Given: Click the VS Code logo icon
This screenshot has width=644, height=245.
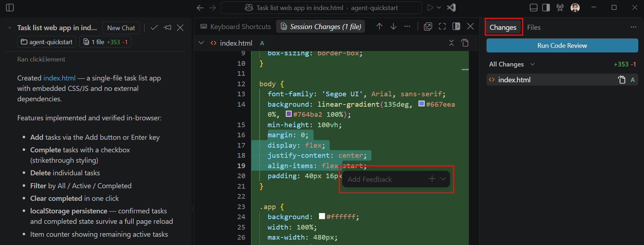Looking at the screenshot, I should (x=452, y=8).
